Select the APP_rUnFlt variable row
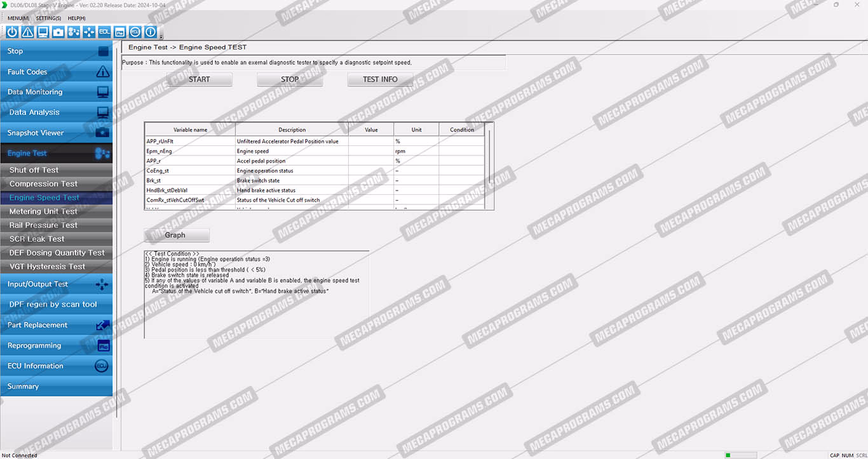The height and width of the screenshot is (459, 868). [x=315, y=141]
